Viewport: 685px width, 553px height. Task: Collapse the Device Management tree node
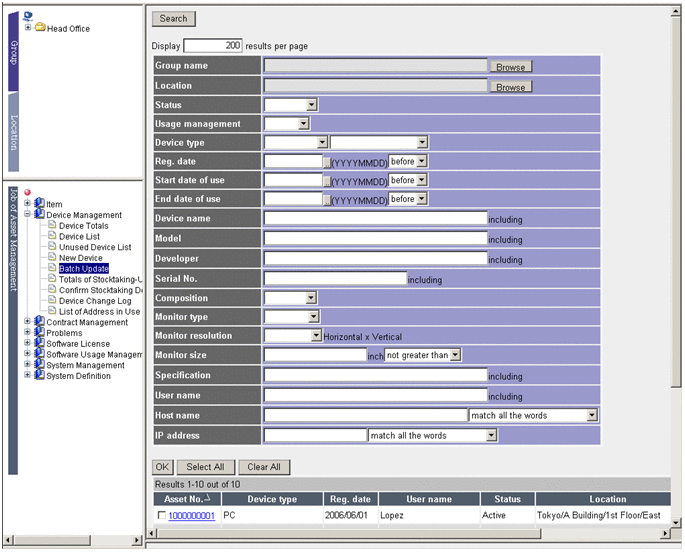pos(27,215)
